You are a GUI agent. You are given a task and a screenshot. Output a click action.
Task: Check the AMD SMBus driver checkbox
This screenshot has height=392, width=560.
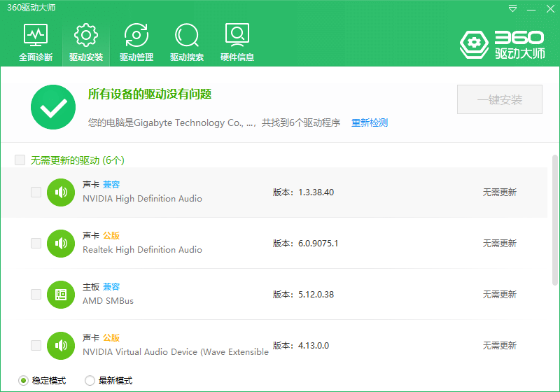coord(36,294)
